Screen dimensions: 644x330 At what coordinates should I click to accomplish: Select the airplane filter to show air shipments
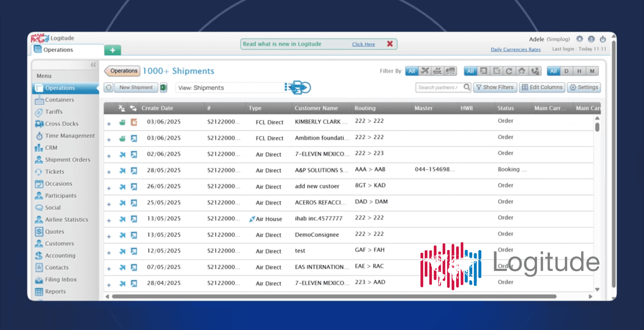[x=425, y=71]
